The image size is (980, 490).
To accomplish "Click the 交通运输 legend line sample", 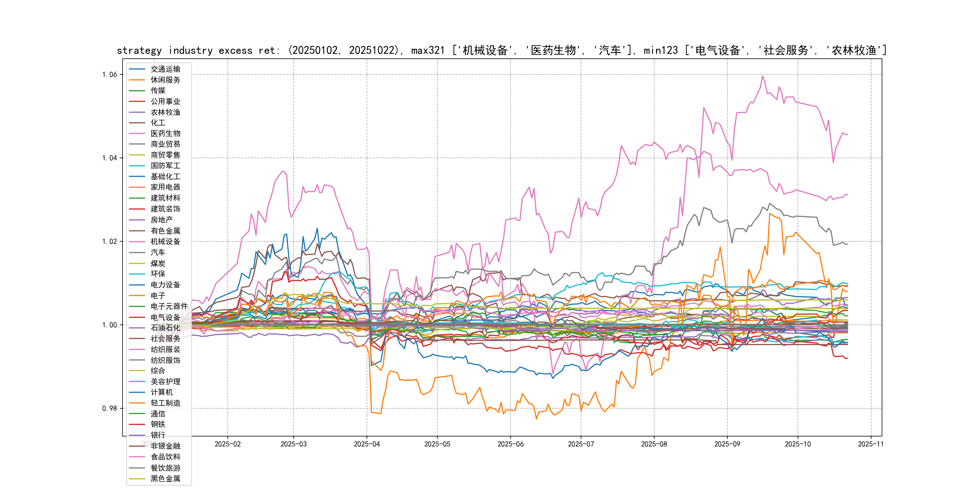I will tap(137, 69).
